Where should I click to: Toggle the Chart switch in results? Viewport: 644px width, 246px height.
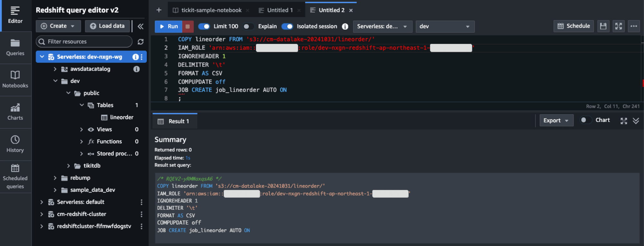pos(586,120)
